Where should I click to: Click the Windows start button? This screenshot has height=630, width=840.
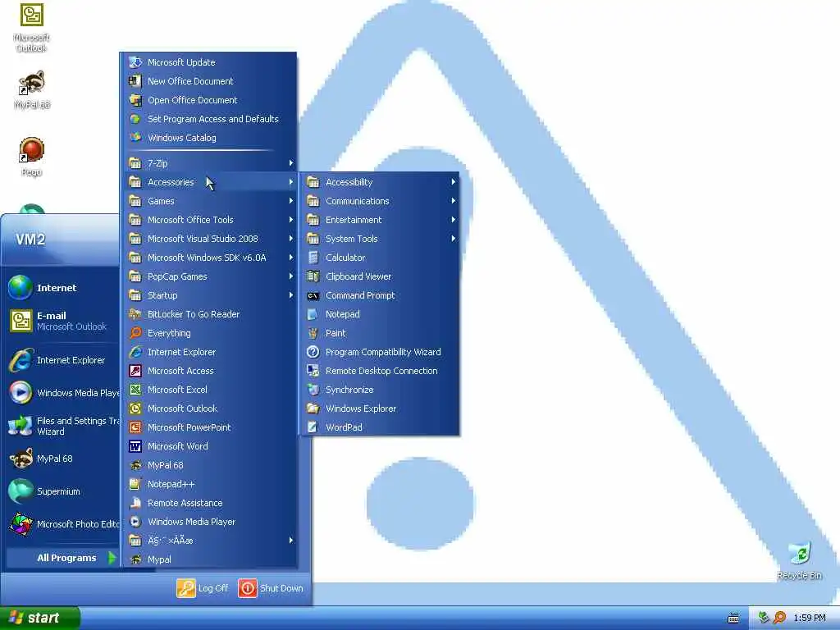tap(39, 618)
